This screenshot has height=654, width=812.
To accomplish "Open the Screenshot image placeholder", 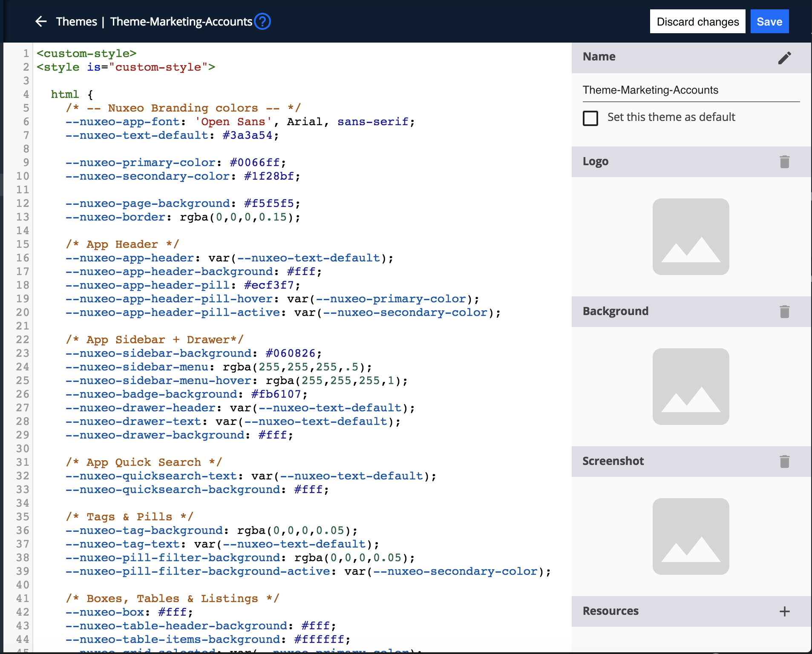I will pos(691,536).
